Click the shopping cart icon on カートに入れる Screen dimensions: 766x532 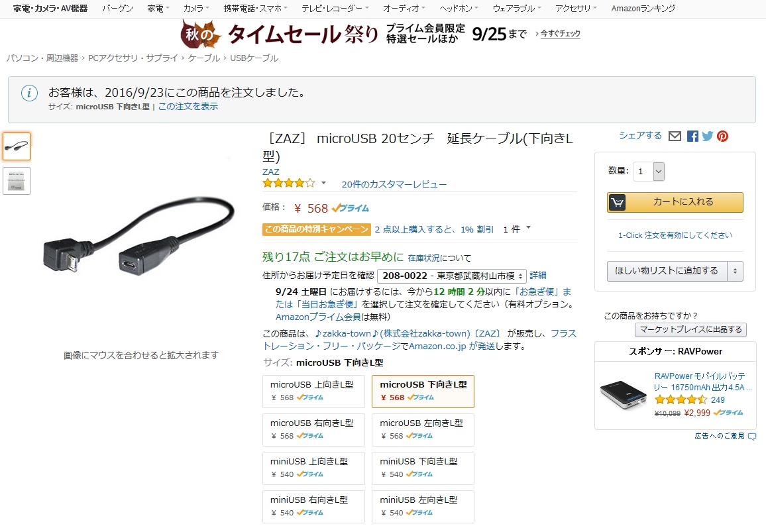coord(617,202)
